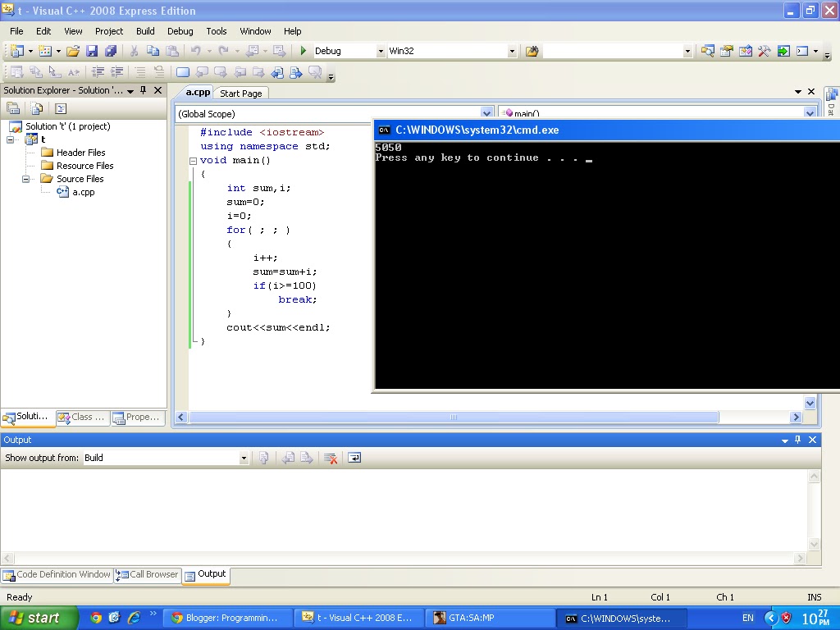Auto-hide the Output window with its pin

tap(797, 440)
